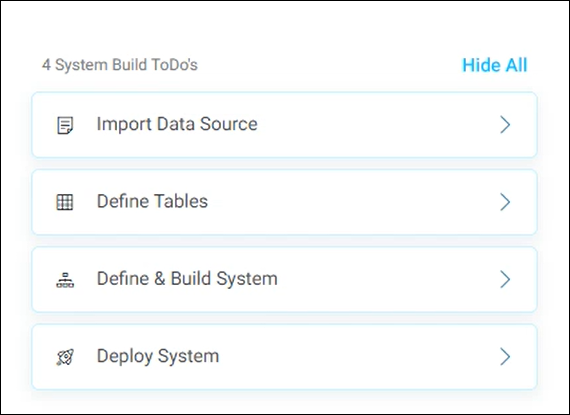Open the Deploy System chevron arrow

click(505, 356)
